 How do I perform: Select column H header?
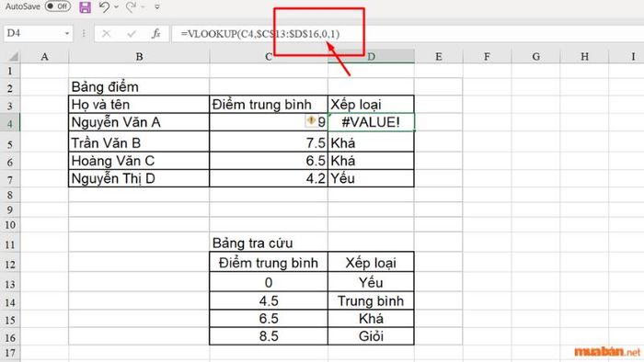584,57
